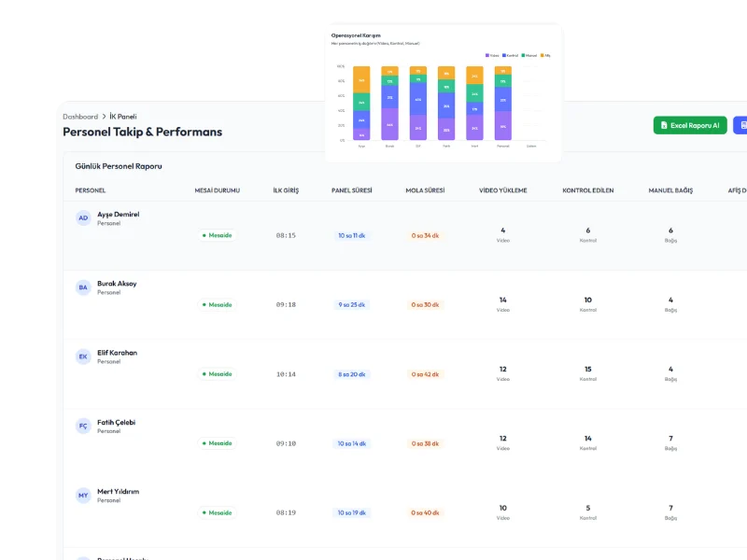This screenshot has width=747, height=560.
Task: Select the panel duration 8 sa 20 dk
Action: [352, 374]
